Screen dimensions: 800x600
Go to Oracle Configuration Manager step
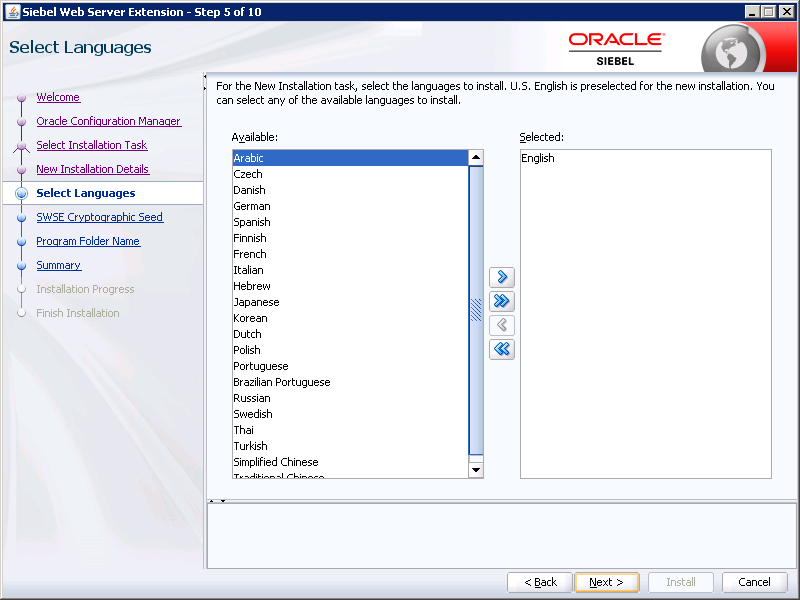point(108,121)
